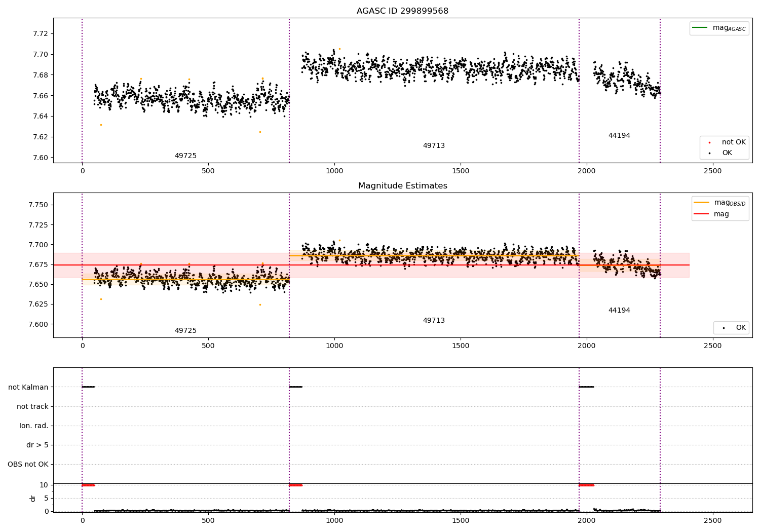Click the 'dr > 5' axis label
Screen dimensions: 760x532
pos(37,445)
